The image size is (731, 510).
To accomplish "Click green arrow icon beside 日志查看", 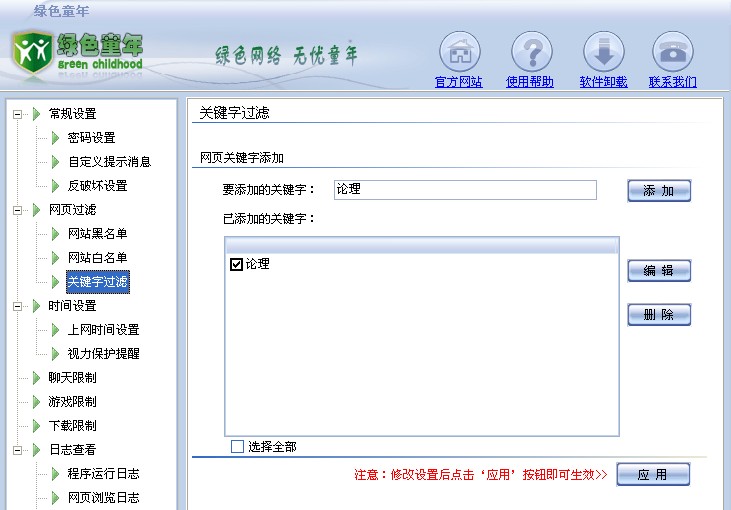I will coord(36,450).
